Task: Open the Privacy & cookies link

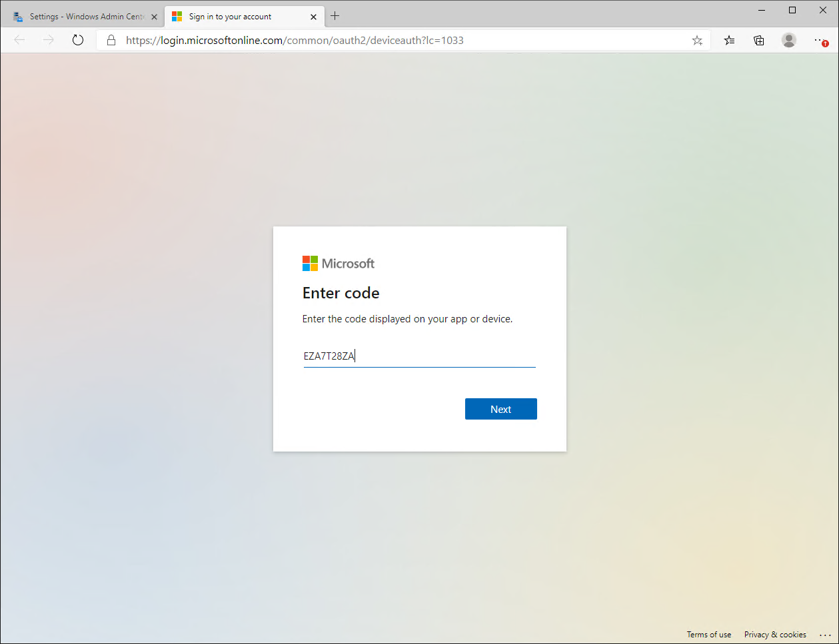Action: point(775,635)
